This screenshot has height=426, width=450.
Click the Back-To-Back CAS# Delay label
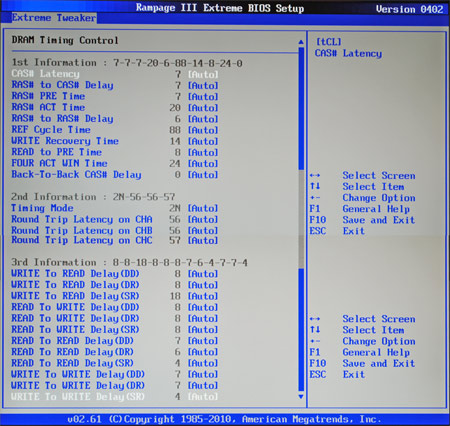tap(76, 175)
